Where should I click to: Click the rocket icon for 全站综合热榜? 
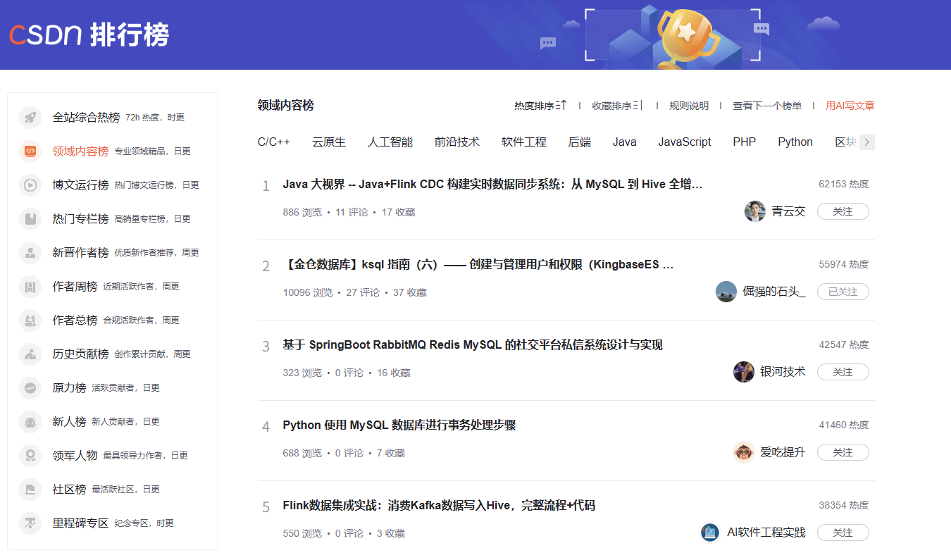point(30,118)
